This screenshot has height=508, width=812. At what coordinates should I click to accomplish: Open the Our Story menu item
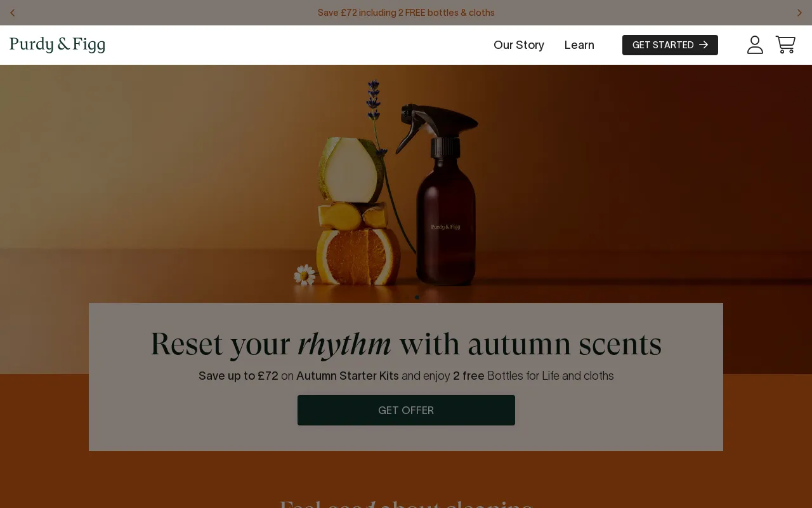point(519,45)
